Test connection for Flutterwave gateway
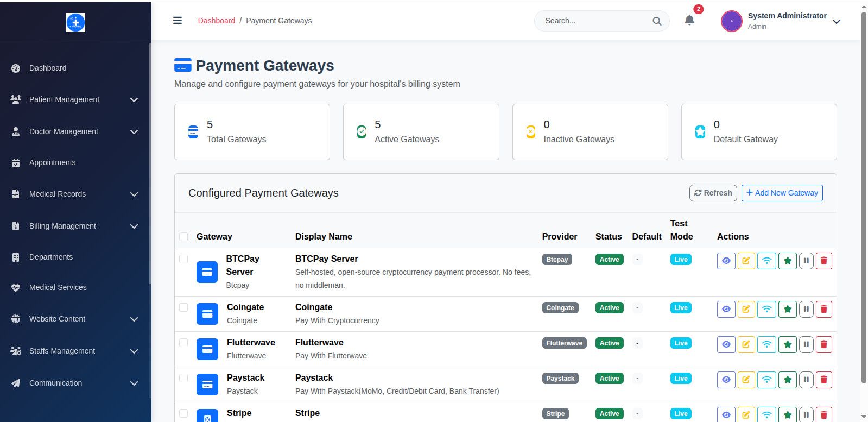The height and width of the screenshot is (422, 868). click(766, 344)
